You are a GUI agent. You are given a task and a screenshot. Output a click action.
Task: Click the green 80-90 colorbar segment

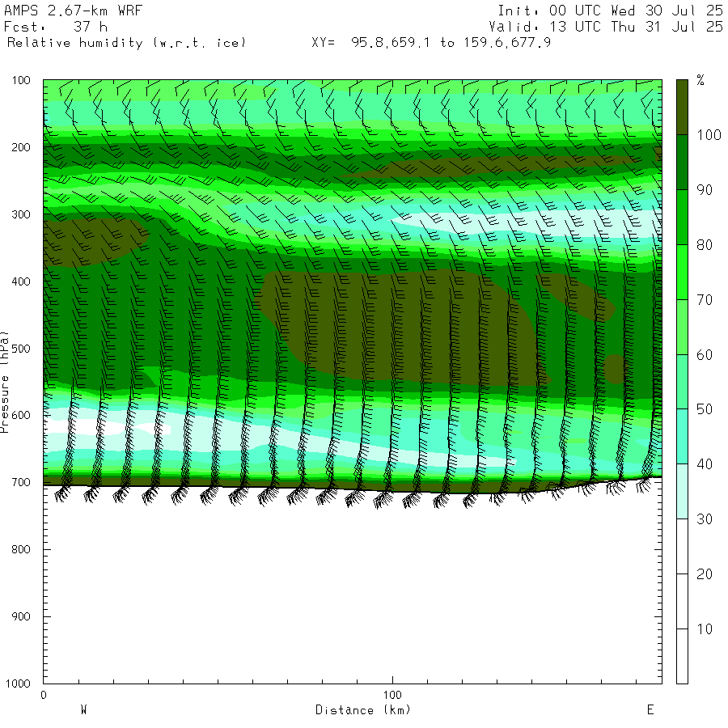682,217
